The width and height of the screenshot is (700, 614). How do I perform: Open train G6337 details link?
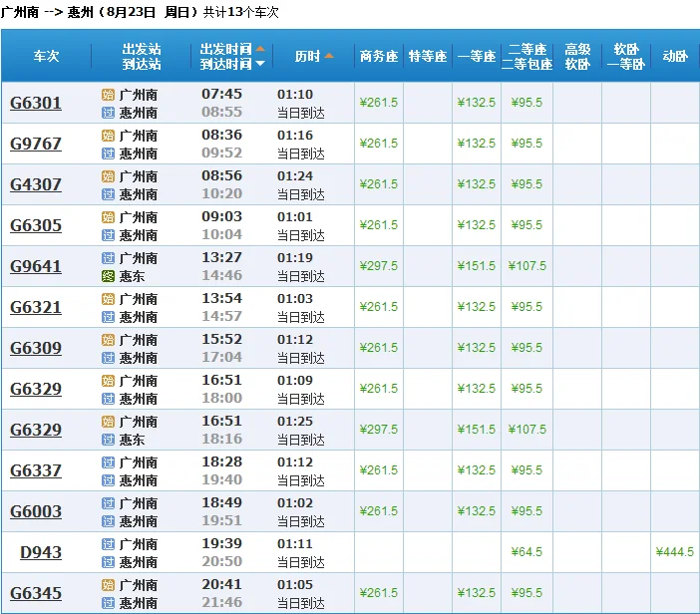pos(36,470)
